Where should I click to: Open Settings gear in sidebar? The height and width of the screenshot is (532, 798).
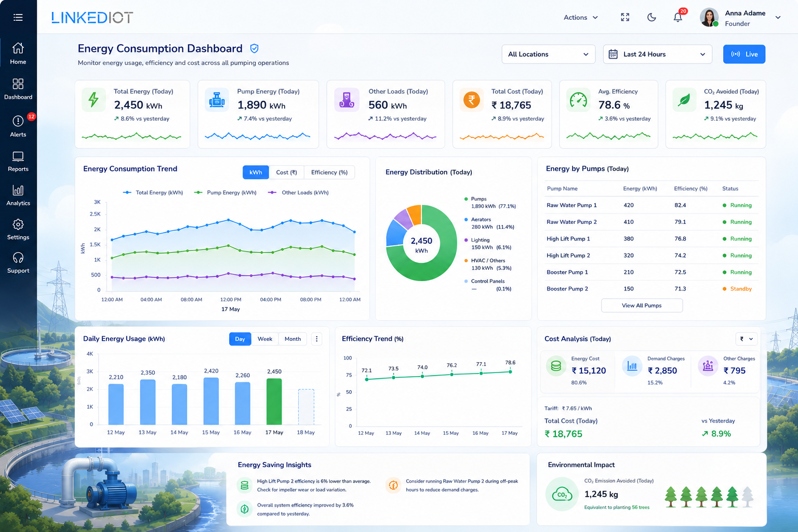pyautogui.click(x=18, y=229)
